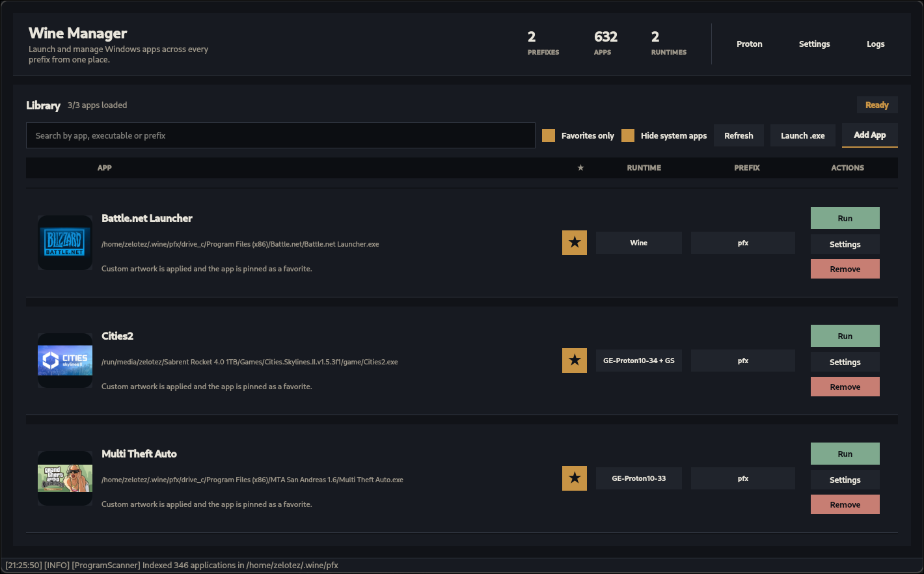Sort by the star column header
Viewport: 924px width, 574px height.
coord(580,168)
